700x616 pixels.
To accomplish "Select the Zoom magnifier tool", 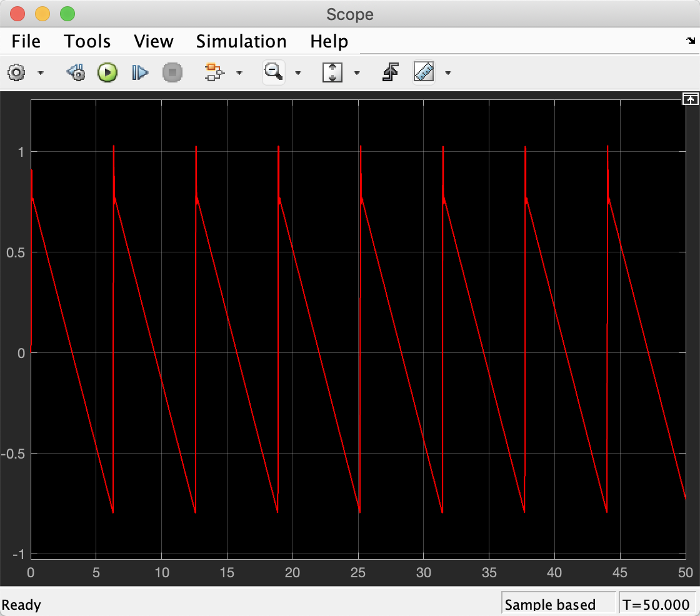I will tap(273, 72).
